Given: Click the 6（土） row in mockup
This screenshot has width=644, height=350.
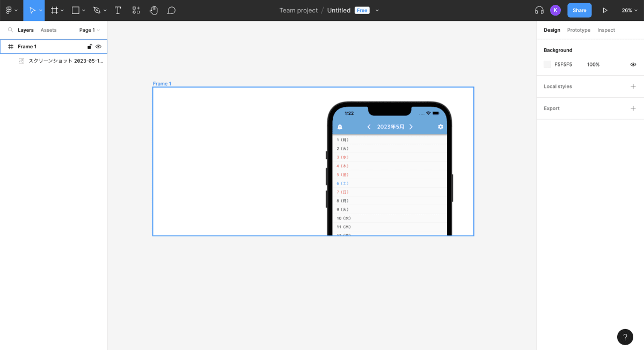Looking at the screenshot, I should [x=390, y=184].
